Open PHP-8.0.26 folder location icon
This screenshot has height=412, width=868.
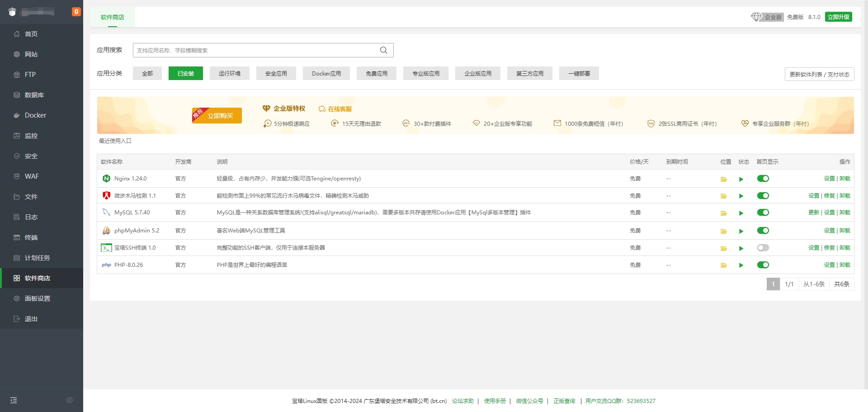723,265
